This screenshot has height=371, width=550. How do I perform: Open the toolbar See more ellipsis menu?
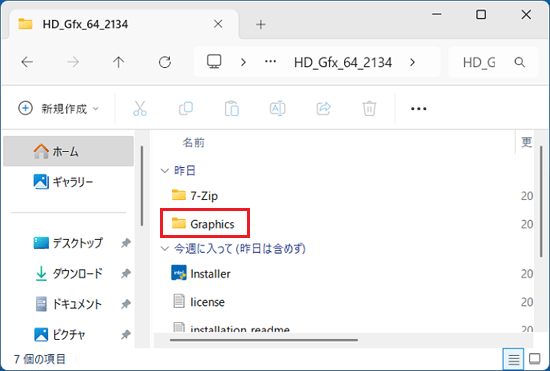(x=418, y=109)
